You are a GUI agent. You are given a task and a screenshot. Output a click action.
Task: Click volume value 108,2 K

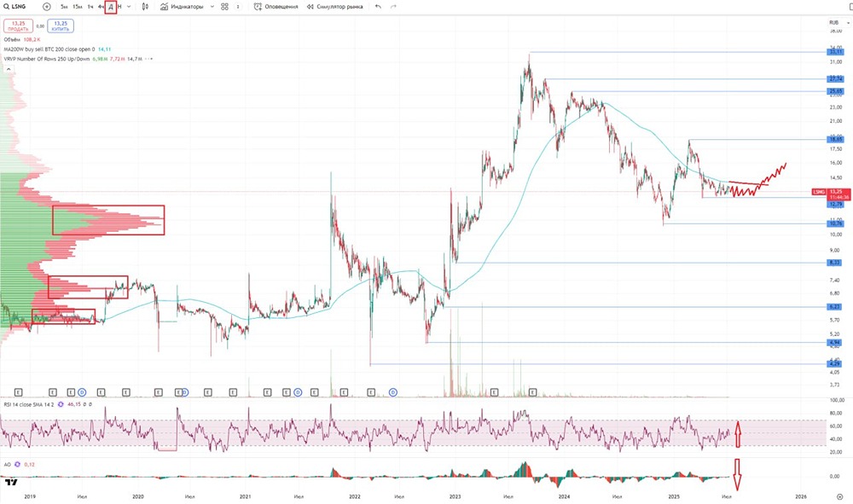point(32,40)
